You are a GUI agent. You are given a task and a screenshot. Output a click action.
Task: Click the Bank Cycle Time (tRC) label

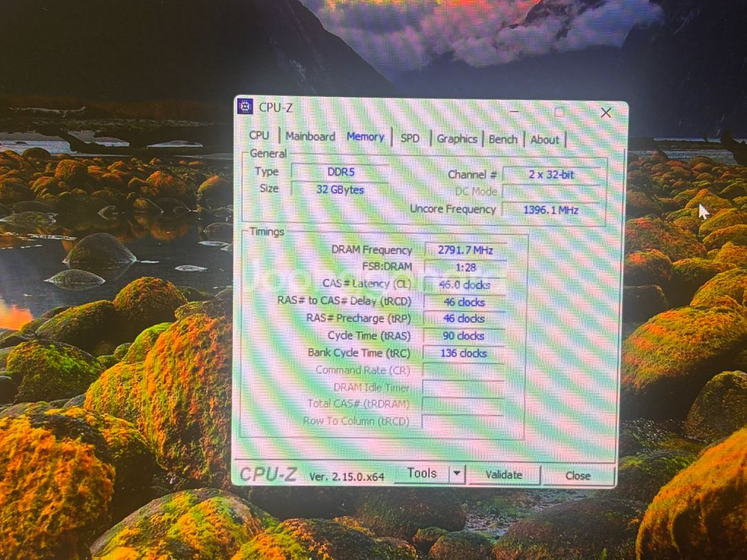(359, 353)
